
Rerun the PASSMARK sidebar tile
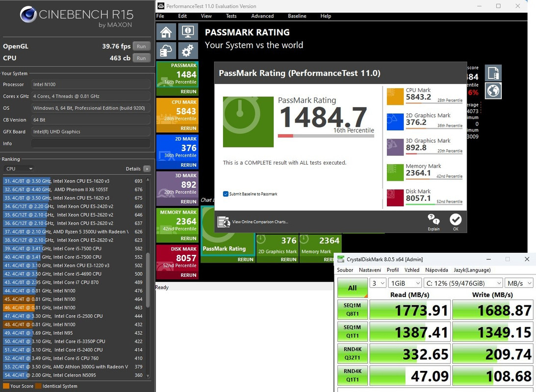click(x=188, y=92)
